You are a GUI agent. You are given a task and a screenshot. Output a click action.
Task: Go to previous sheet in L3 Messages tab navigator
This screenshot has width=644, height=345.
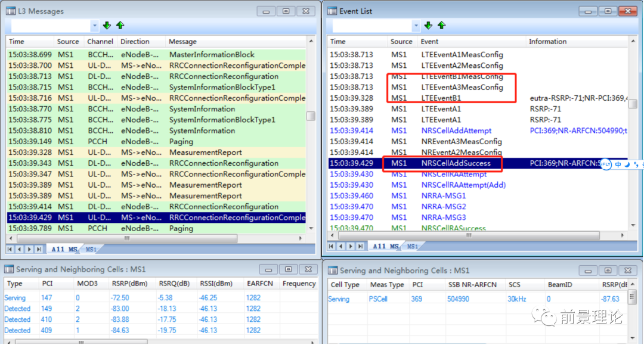pos(19,249)
